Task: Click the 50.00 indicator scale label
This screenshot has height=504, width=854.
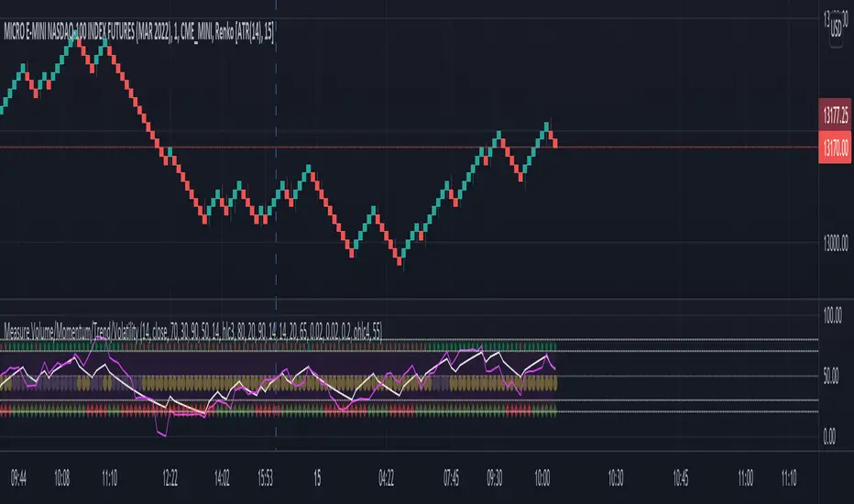Action: tap(830, 376)
